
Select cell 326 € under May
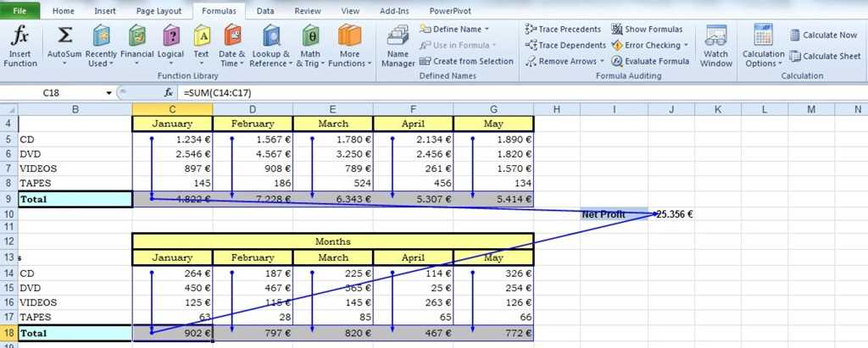click(494, 273)
